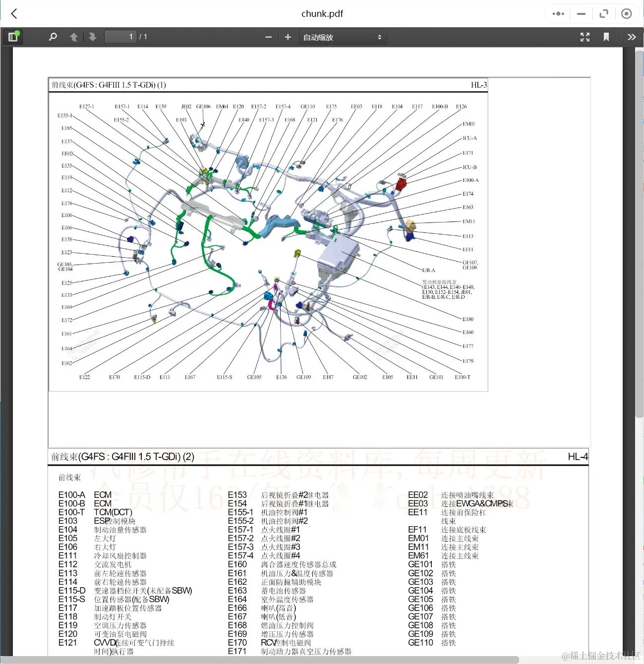
Task: Click the bookmark current view icon
Action: click(x=606, y=37)
